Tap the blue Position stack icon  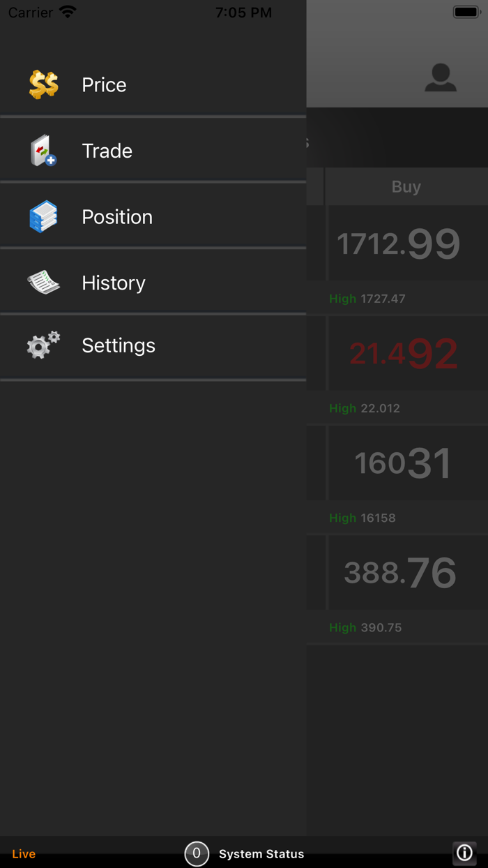pos(43,217)
